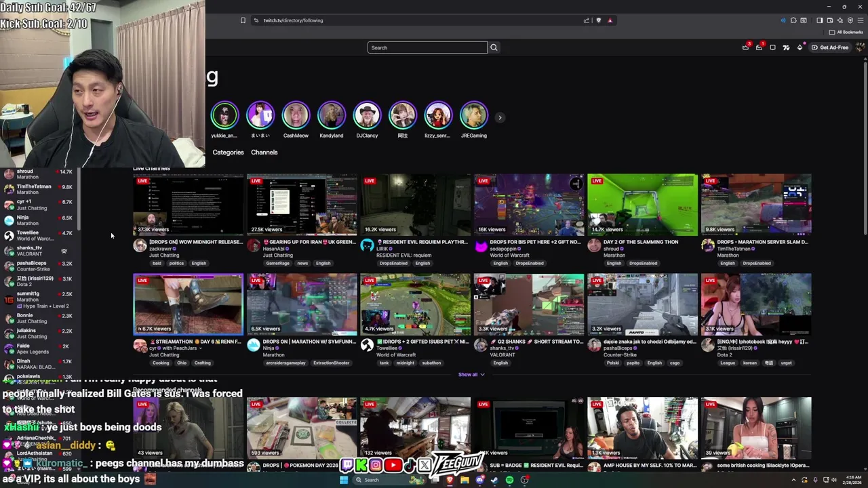Open Windows Start menu

pyautogui.click(x=344, y=480)
